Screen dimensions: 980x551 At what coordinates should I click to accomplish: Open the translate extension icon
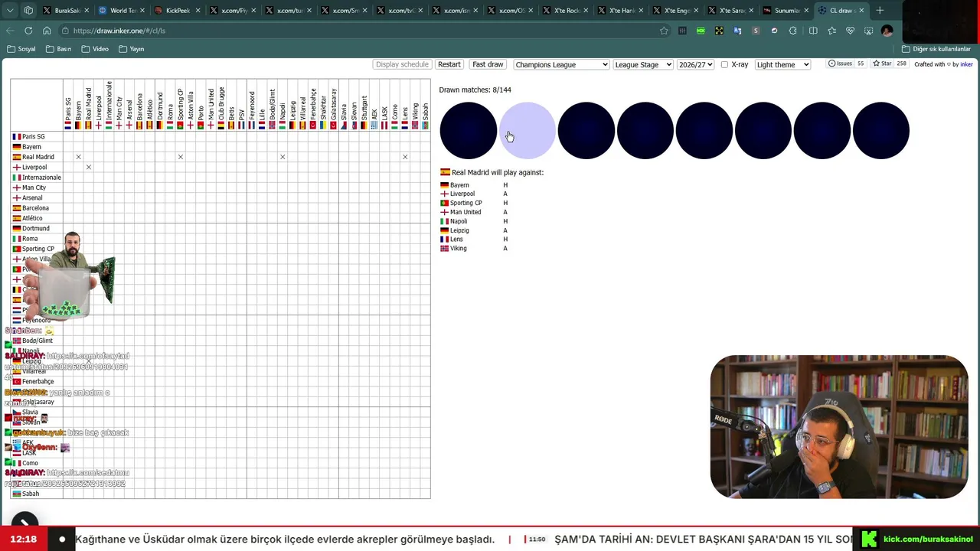737,31
